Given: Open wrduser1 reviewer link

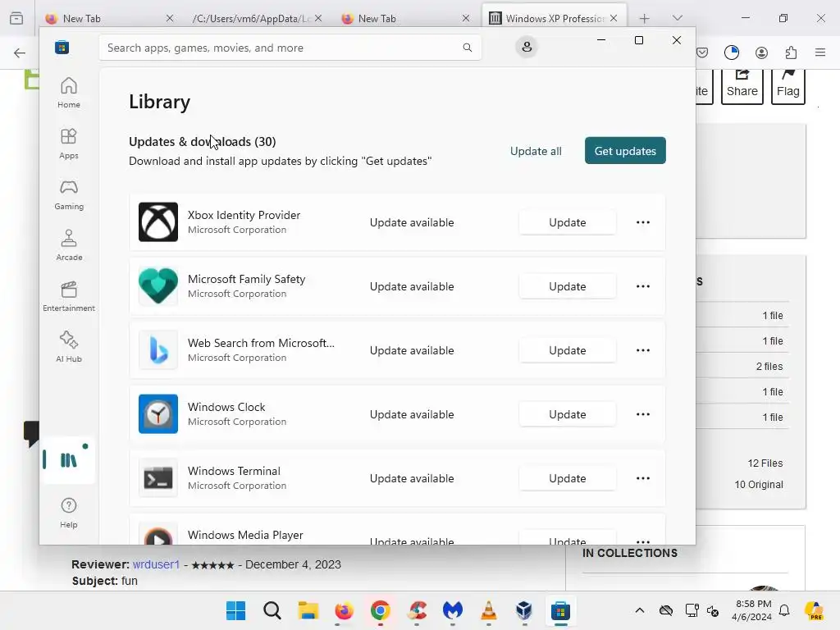Looking at the screenshot, I should [x=156, y=564].
